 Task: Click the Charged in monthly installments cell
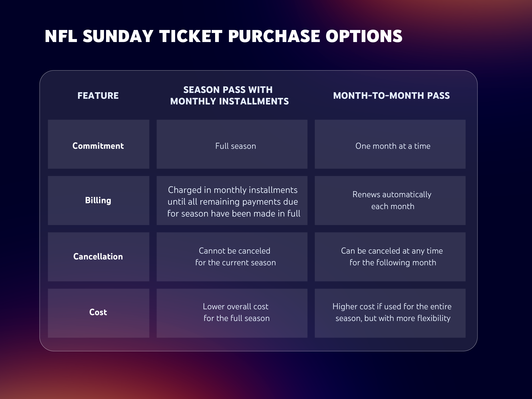click(233, 202)
